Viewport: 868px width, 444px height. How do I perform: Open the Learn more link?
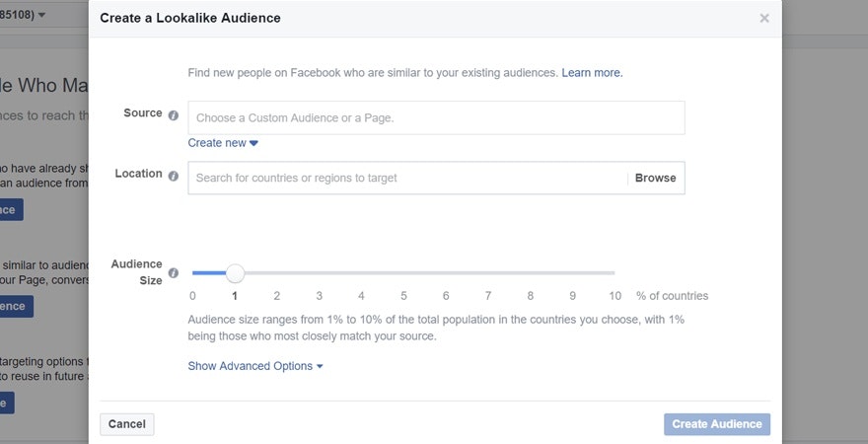[592, 73]
